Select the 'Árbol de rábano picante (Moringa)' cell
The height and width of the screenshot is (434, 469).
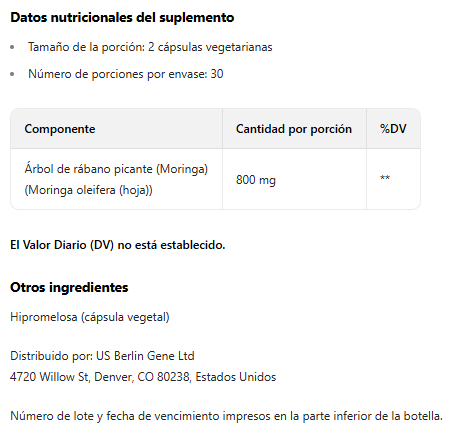coord(116,169)
